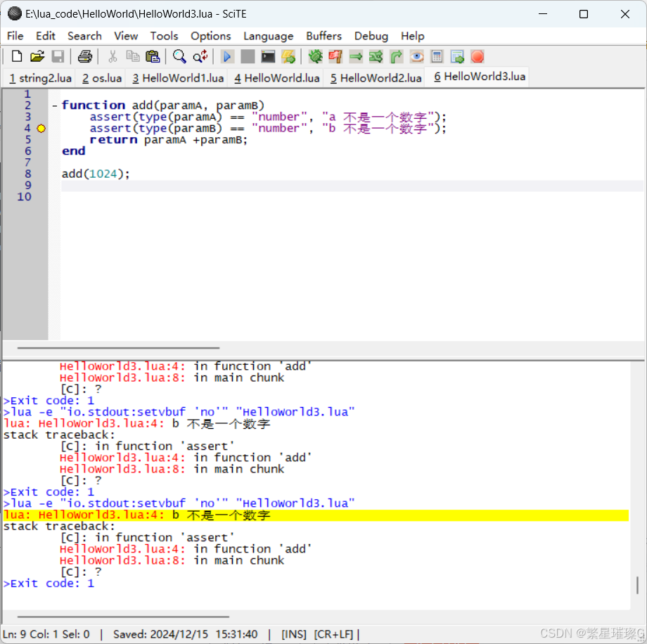647x644 pixels.
Task: Click the New file icon
Action: 16,56
